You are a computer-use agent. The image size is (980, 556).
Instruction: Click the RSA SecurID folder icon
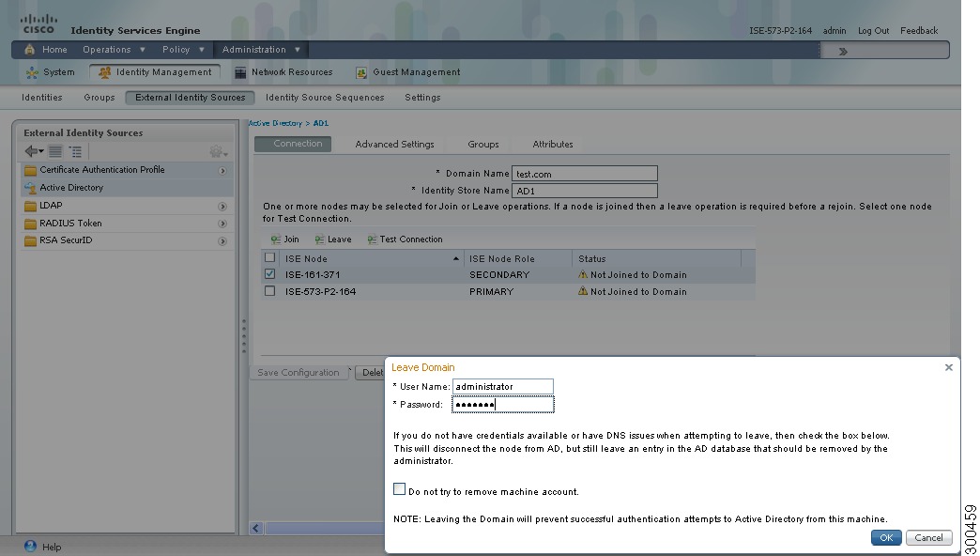[x=30, y=240]
